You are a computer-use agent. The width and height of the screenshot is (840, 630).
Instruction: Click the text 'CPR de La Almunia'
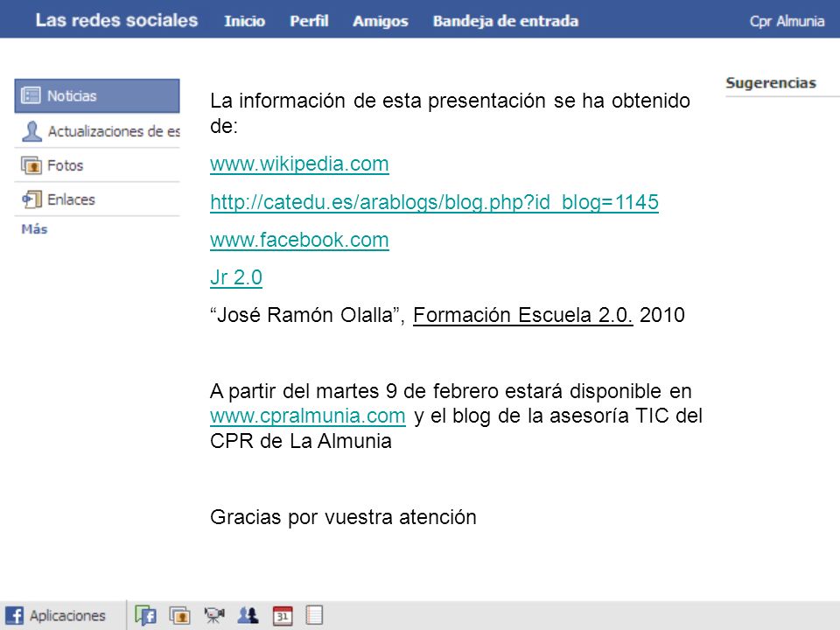[301, 441]
